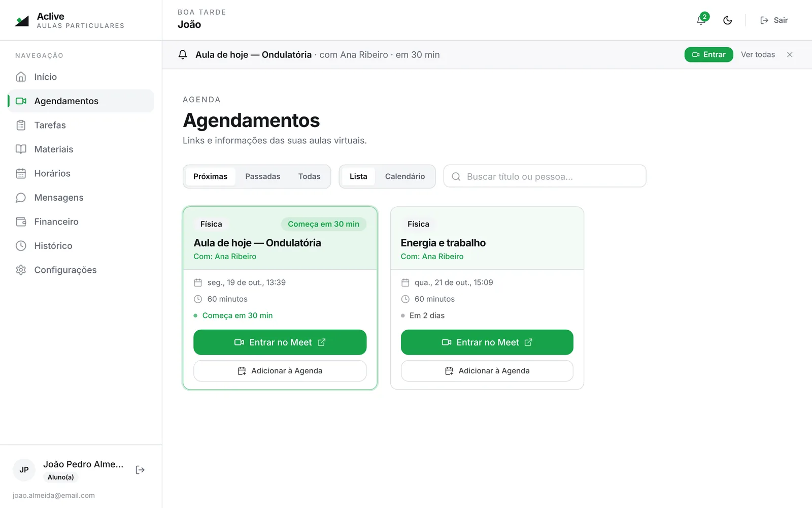The width and height of the screenshot is (812, 508).
Task: Dismiss the class reminder banner
Action: click(x=790, y=55)
